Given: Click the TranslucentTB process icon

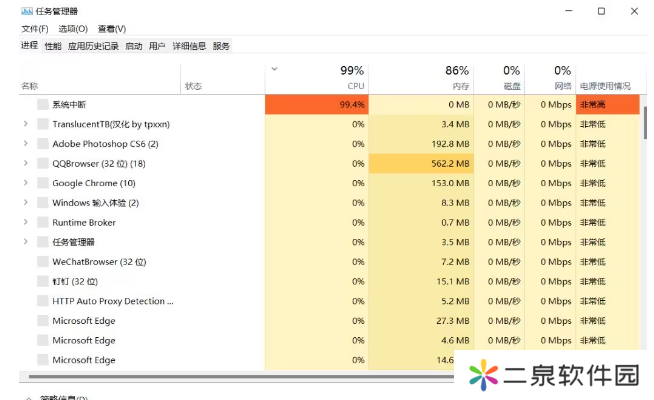Looking at the screenshot, I should click(43, 124).
